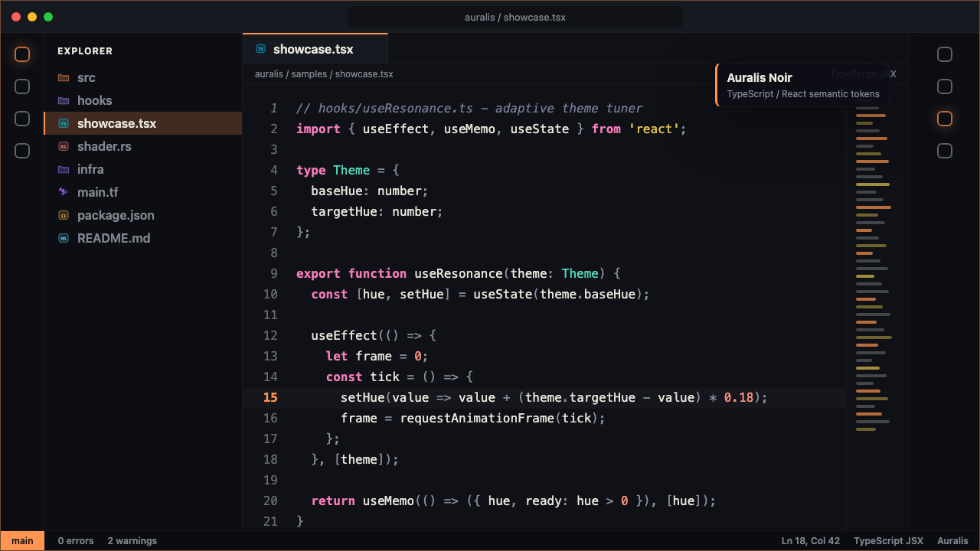Click line number 9 in the gutter

pos(274,273)
